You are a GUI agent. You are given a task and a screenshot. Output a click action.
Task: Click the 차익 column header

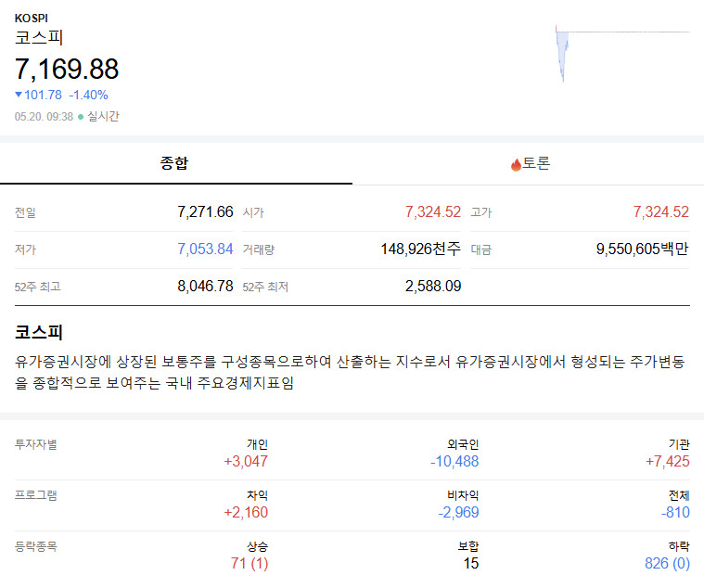(257, 495)
